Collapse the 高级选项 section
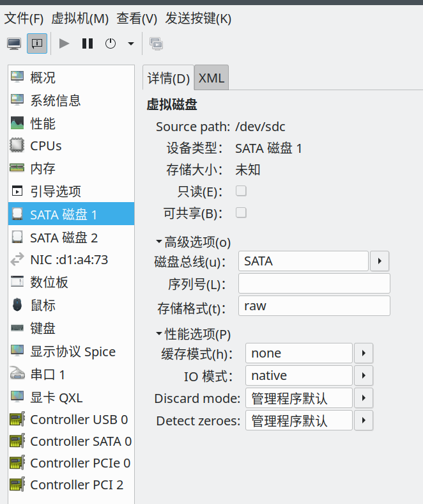Screen dimensions: 423x504 159,242
